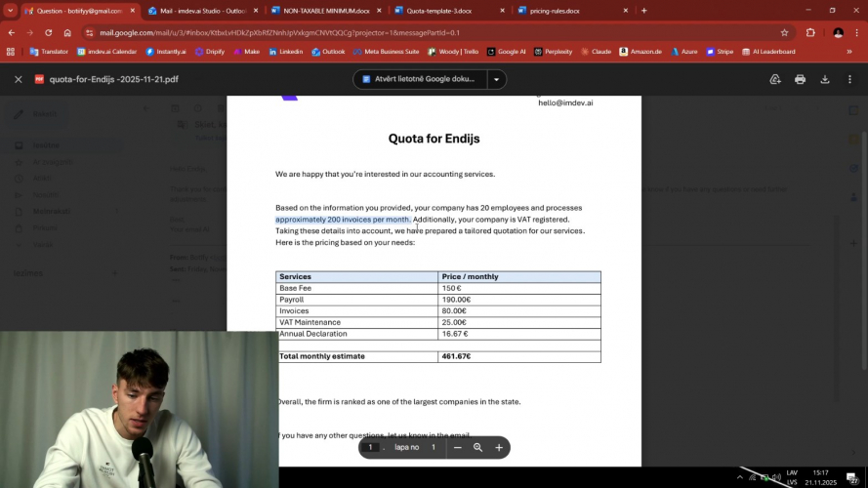This screenshot has height=488, width=868.
Task: Click the 461.67€ total value cell
Action: tap(519, 356)
